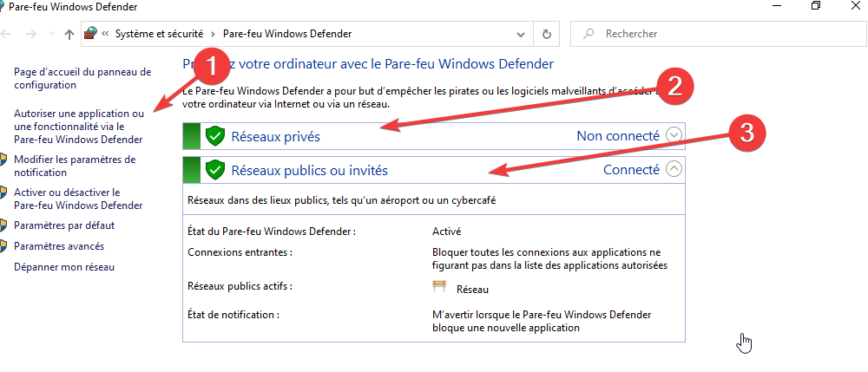The width and height of the screenshot is (868, 372).
Task: Open Autoriser une application ou une fonctionnalité link
Action: point(79,127)
